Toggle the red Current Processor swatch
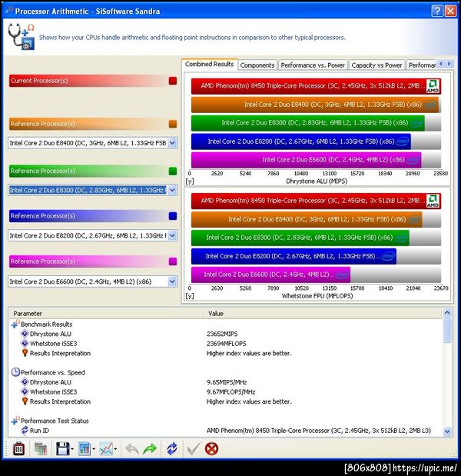The image size is (461, 476). pyautogui.click(x=173, y=81)
